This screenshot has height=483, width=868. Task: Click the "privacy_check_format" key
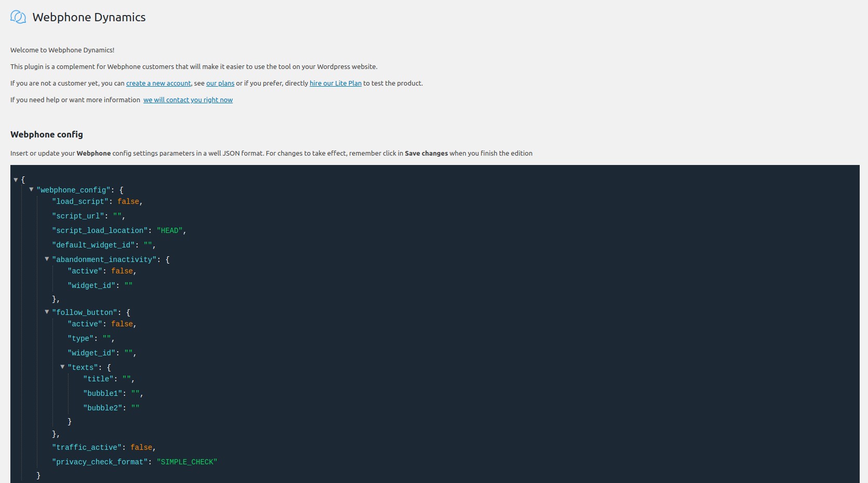coord(100,462)
